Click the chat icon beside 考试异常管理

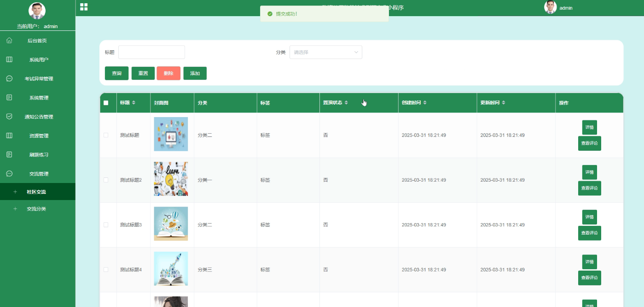[x=9, y=79]
